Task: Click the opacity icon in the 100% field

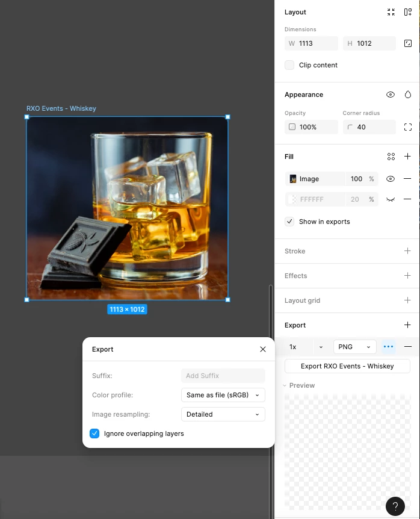Action: (x=292, y=127)
